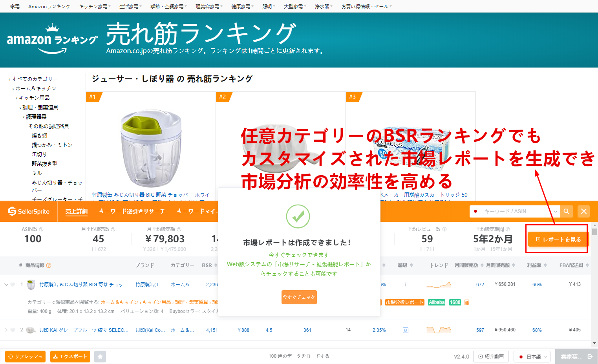This screenshot has width=598, height=364.
Task: Collapse product row 1 details chevron
Action: tap(6, 285)
